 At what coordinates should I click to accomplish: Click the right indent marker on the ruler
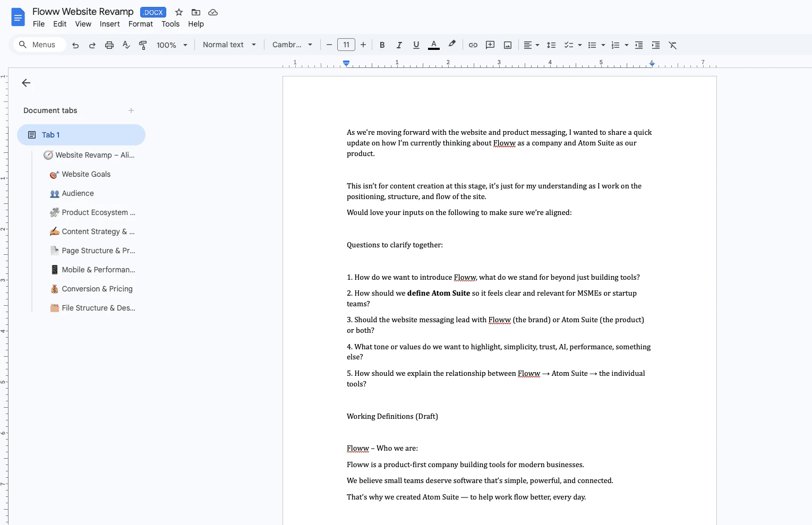(x=652, y=64)
